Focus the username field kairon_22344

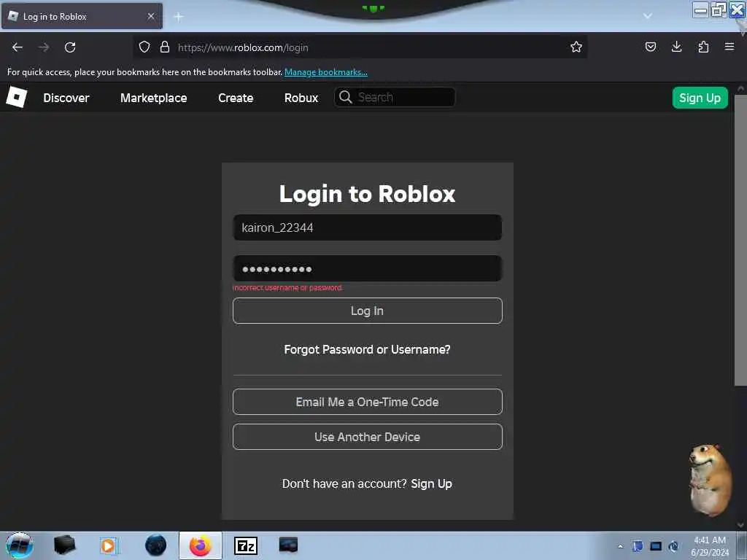pyautogui.click(x=368, y=227)
